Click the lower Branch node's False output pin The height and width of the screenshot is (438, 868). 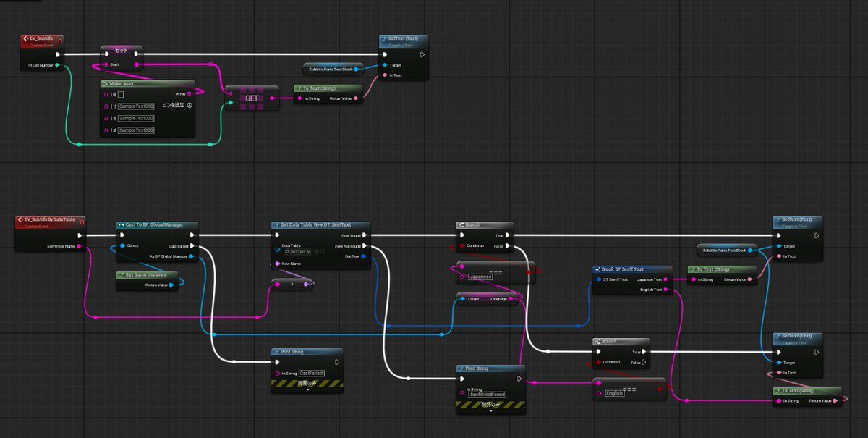pos(643,362)
